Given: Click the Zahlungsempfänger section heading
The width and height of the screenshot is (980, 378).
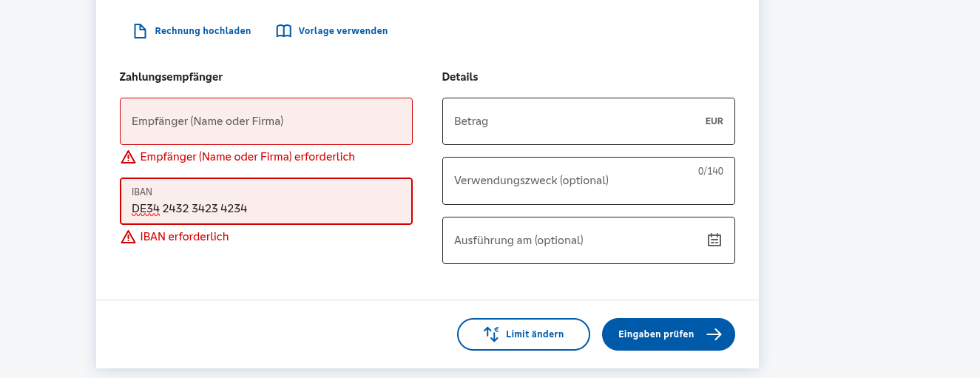Looking at the screenshot, I should 171,77.
